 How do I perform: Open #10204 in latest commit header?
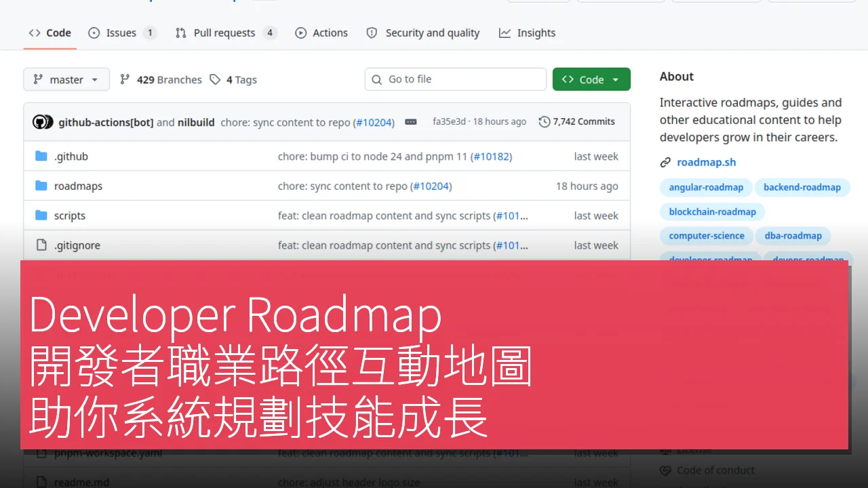pyautogui.click(x=373, y=122)
